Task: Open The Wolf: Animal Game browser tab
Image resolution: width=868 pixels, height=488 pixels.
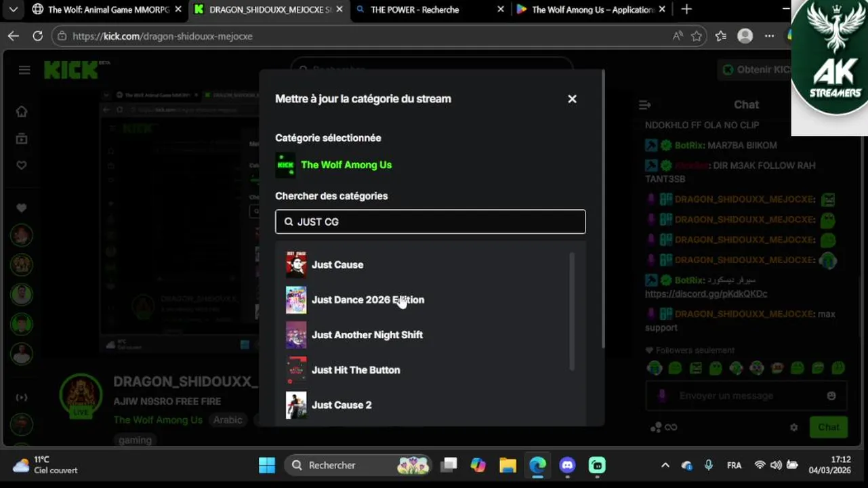Action: (x=107, y=9)
